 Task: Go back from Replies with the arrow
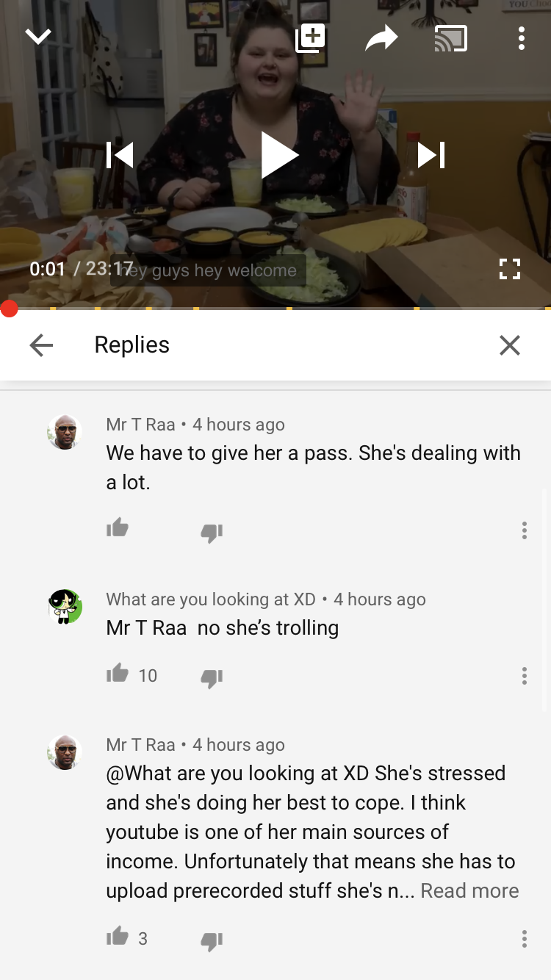tap(41, 345)
